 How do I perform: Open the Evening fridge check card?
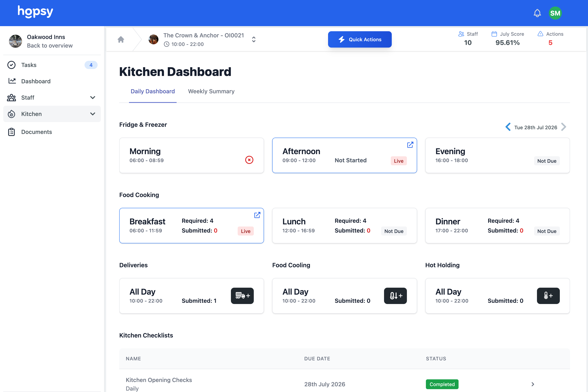(498, 155)
